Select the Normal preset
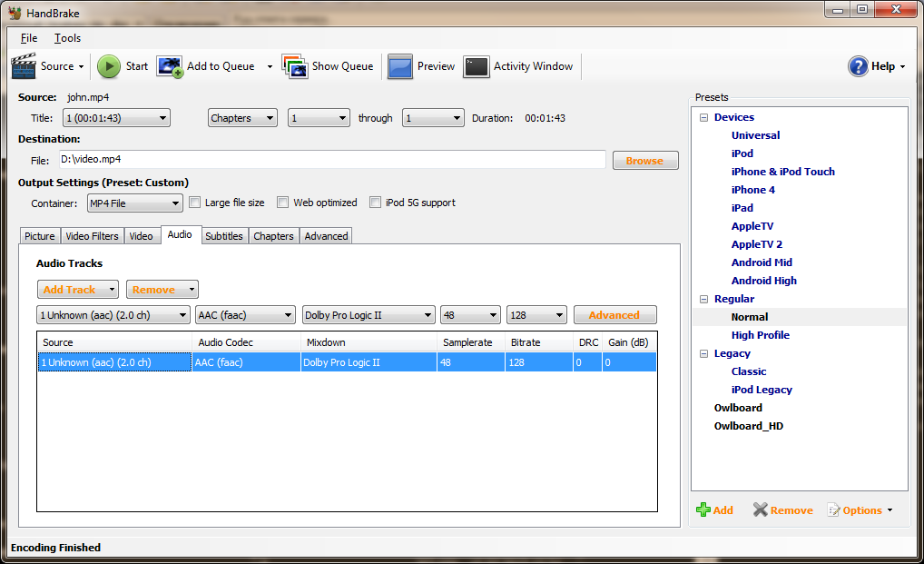 click(750, 317)
